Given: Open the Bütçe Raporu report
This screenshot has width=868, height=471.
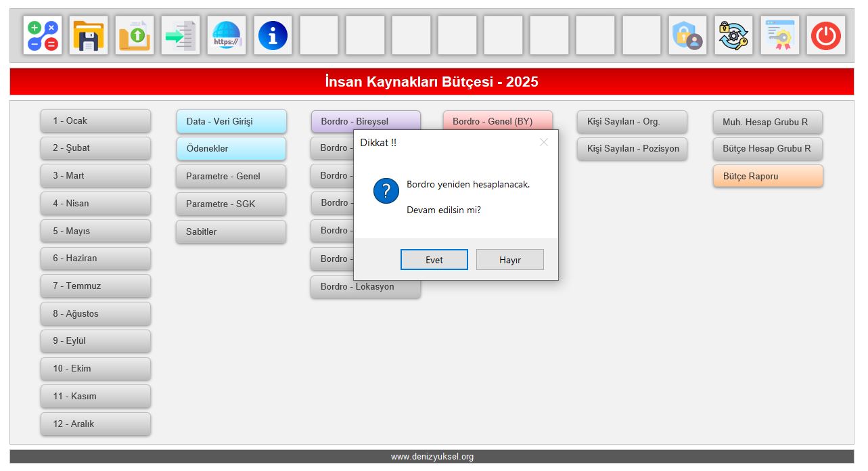Looking at the screenshot, I should click(x=767, y=177).
